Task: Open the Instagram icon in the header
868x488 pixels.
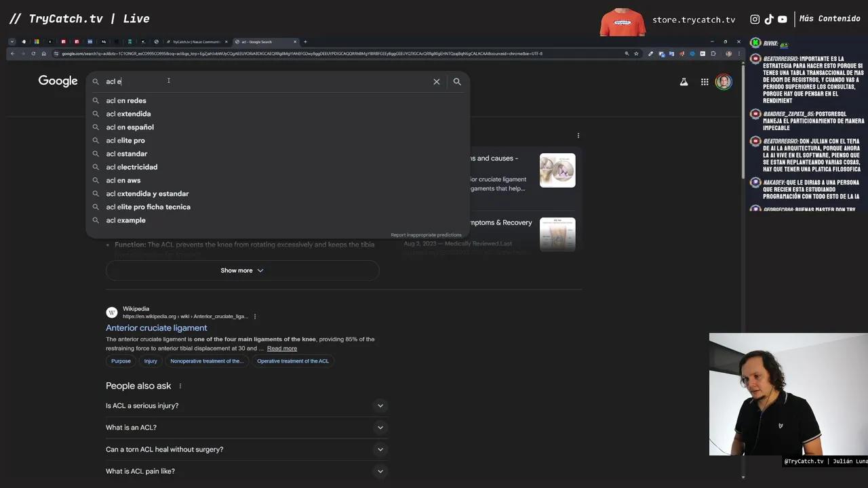Action: (755, 20)
